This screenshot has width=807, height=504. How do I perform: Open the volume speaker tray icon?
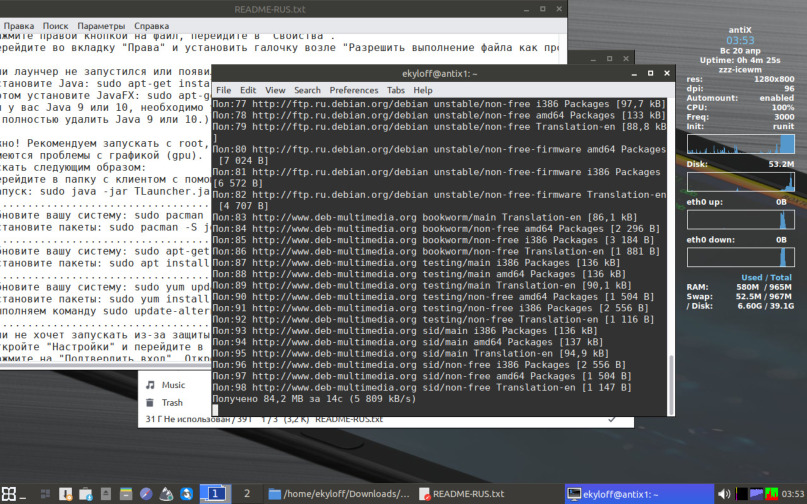[724, 494]
